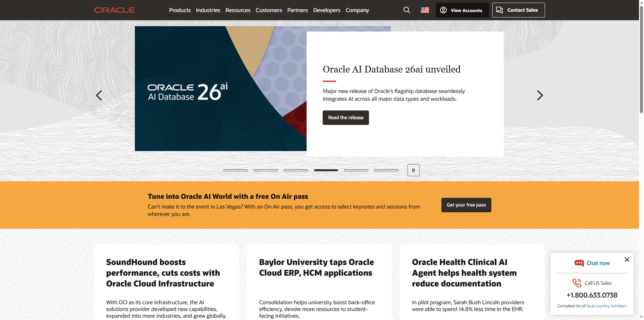
Task: Select fifth carousel slide indicator
Action: [x=356, y=170]
